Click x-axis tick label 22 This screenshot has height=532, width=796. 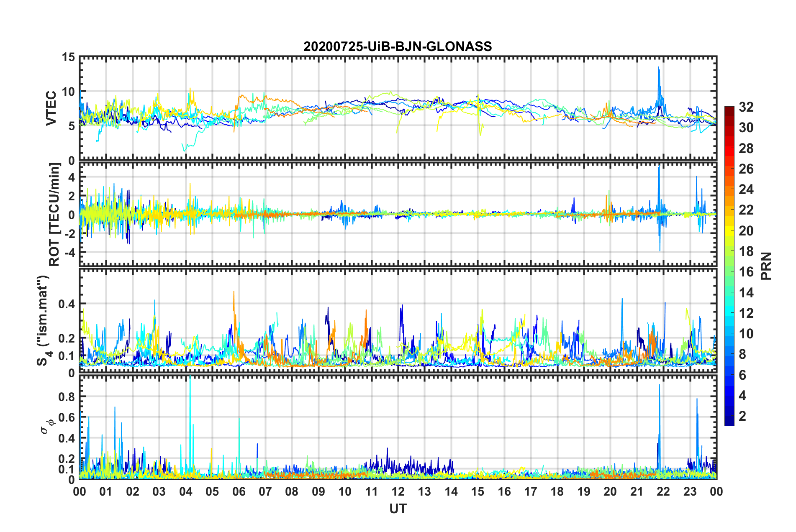click(x=663, y=491)
